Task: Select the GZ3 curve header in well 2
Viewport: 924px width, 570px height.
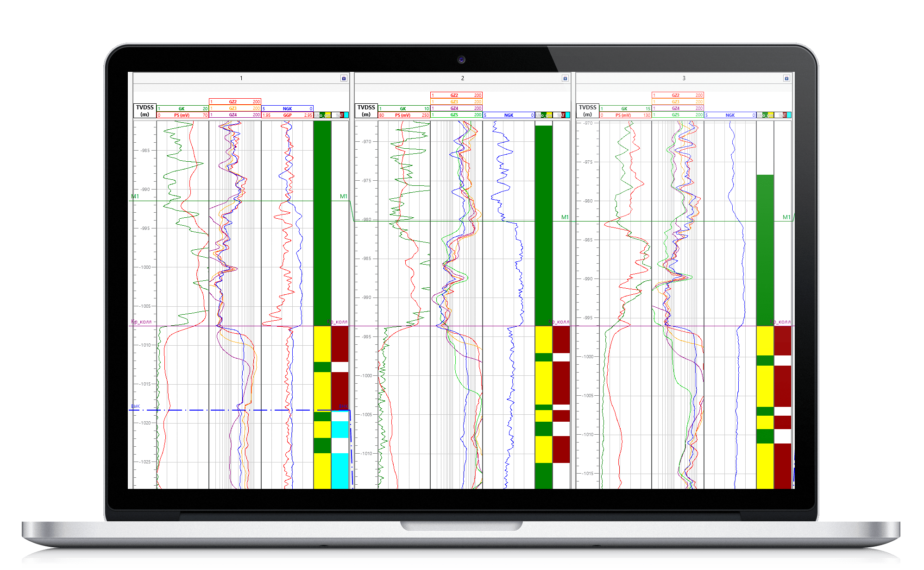Action: coord(456,102)
